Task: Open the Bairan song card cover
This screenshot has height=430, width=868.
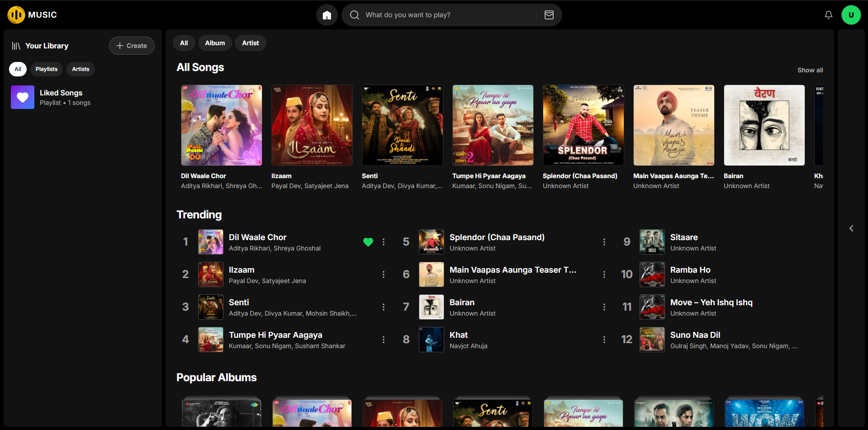Action: point(764,125)
